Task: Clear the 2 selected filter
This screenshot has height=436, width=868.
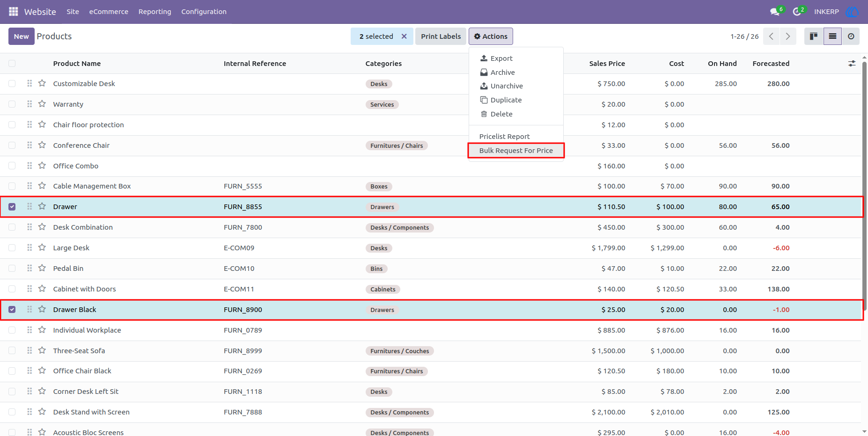Action: pos(404,36)
